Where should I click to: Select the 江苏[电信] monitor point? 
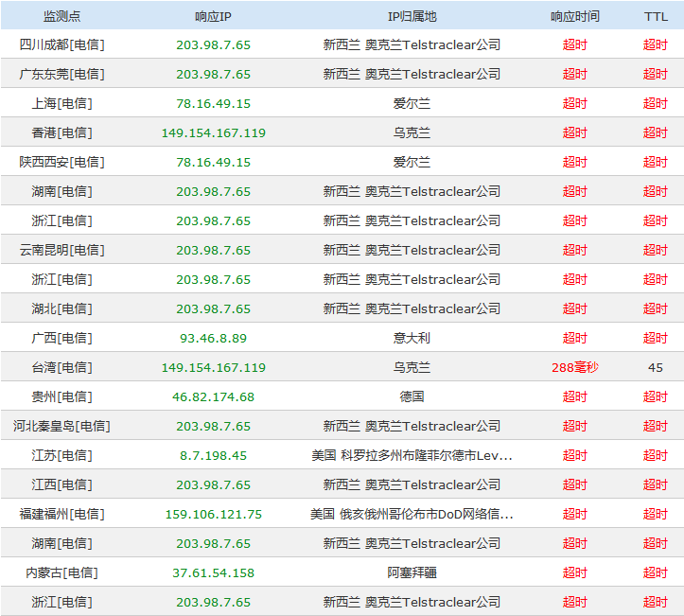click(61, 455)
